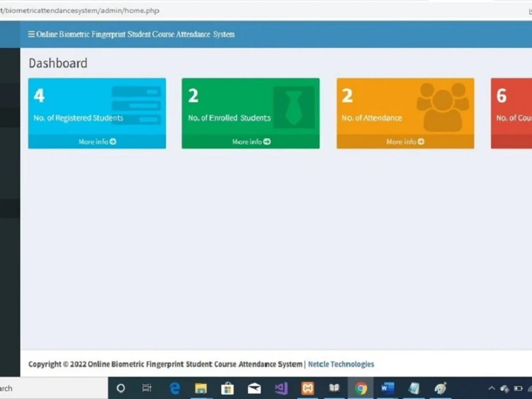
Task: Click the arrow icon next to More info on blue card
Action: click(112, 142)
